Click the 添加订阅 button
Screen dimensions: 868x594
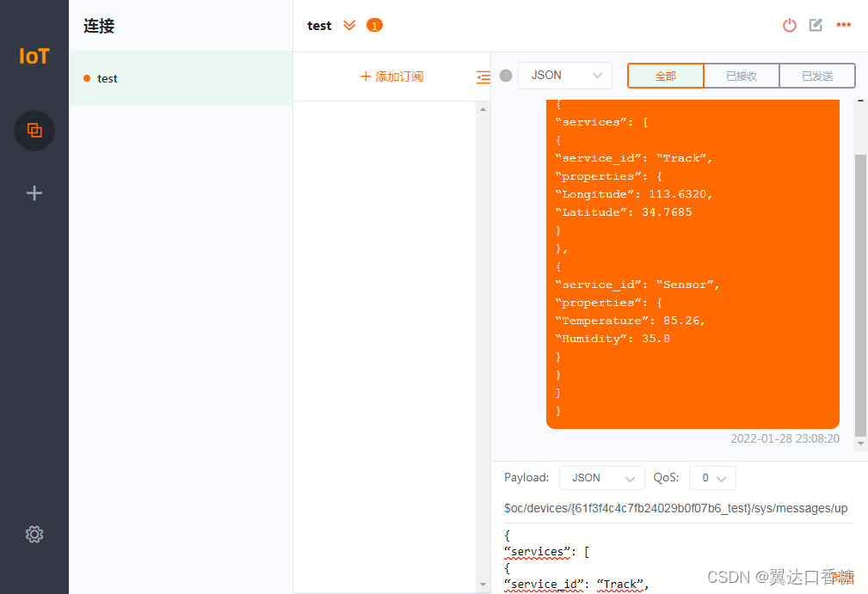392,77
